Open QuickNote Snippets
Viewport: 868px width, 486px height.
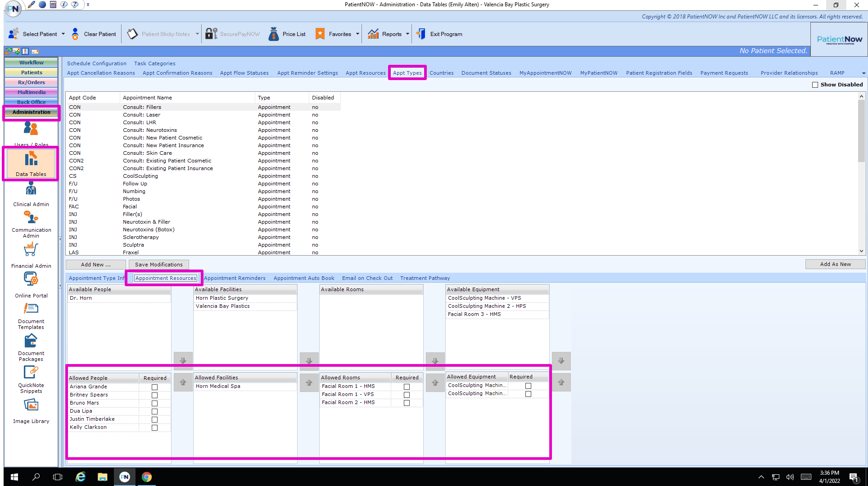(x=31, y=376)
